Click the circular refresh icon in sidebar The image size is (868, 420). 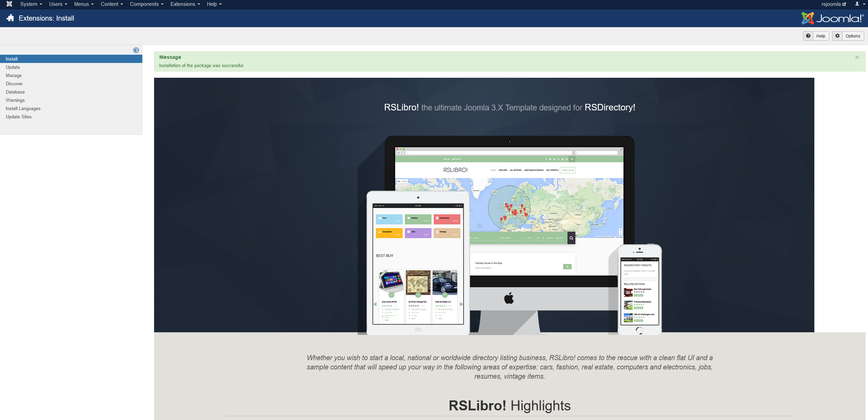tap(136, 50)
